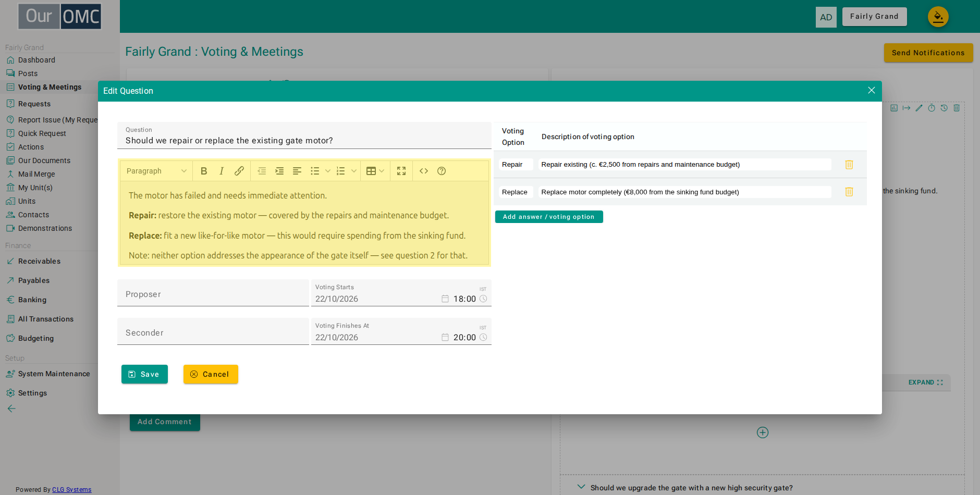Insert a bulleted list
The height and width of the screenshot is (495, 980).
[x=315, y=171]
